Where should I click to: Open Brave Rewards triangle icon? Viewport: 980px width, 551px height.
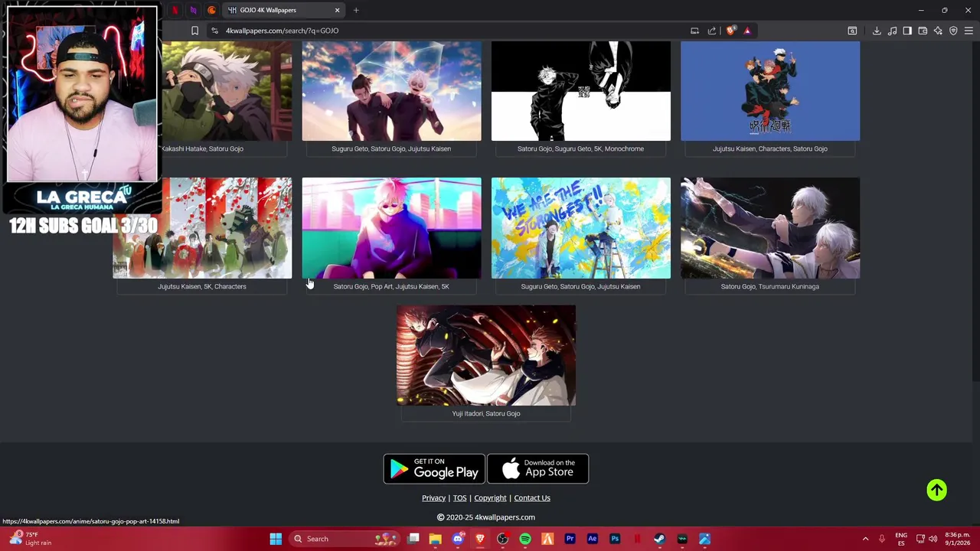click(x=747, y=31)
